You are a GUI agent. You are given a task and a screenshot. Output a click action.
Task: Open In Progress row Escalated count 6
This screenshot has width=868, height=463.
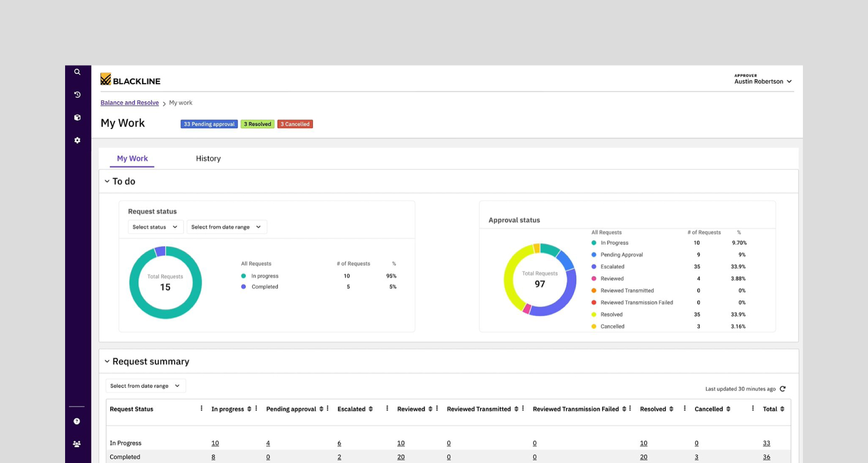[x=339, y=443]
